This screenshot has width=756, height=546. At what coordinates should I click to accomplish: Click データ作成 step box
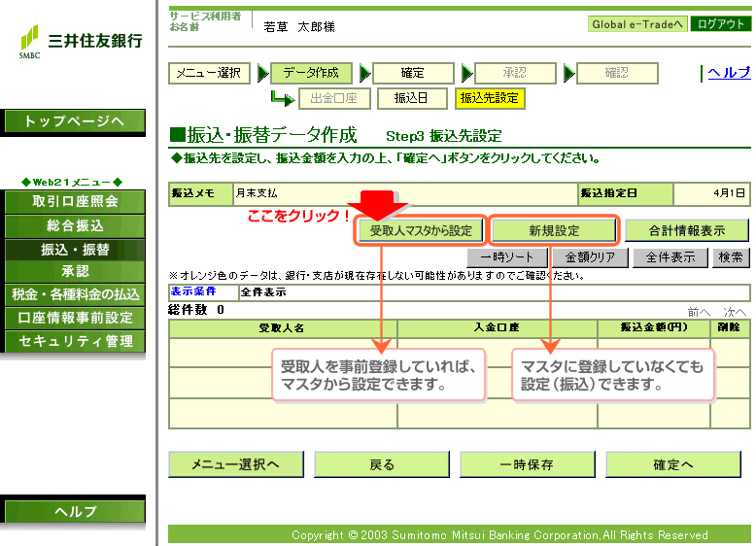tap(312, 73)
